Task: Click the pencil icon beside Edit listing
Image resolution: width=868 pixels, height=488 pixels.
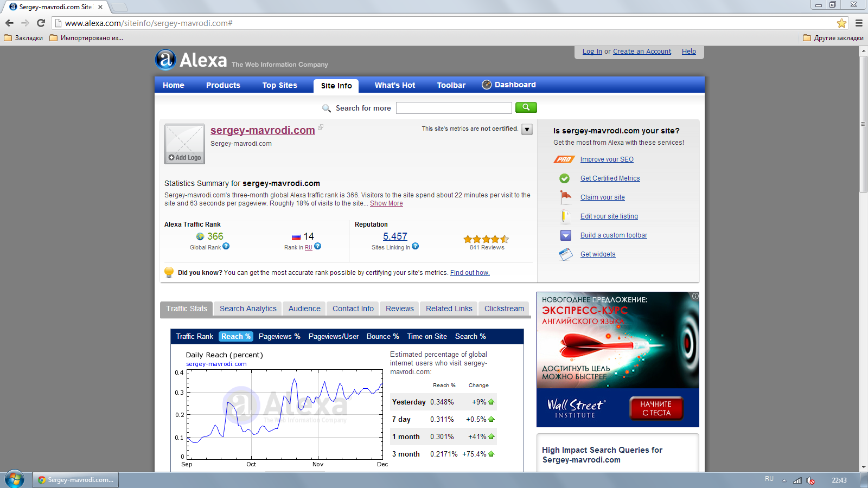Action: pos(565,216)
